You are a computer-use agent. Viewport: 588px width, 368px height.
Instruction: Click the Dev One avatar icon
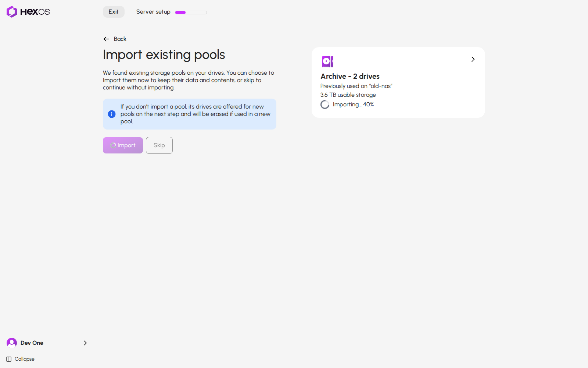(x=12, y=343)
